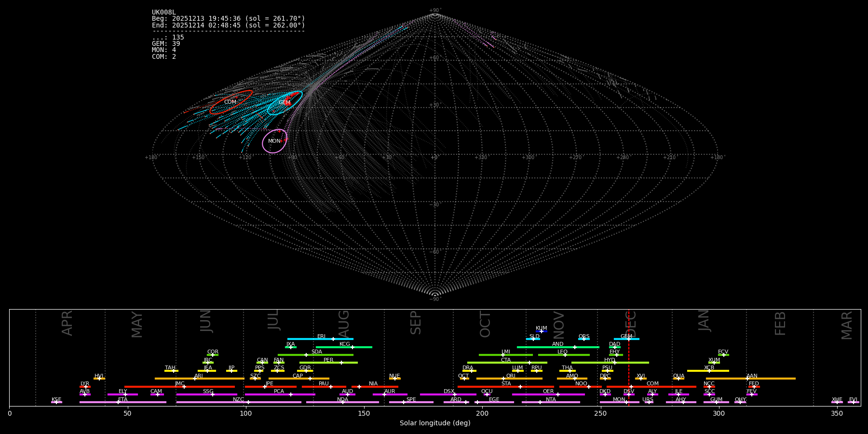The image size is (868, 434).
Task: Select the station ID text UK008L
Action: click(164, 13)
